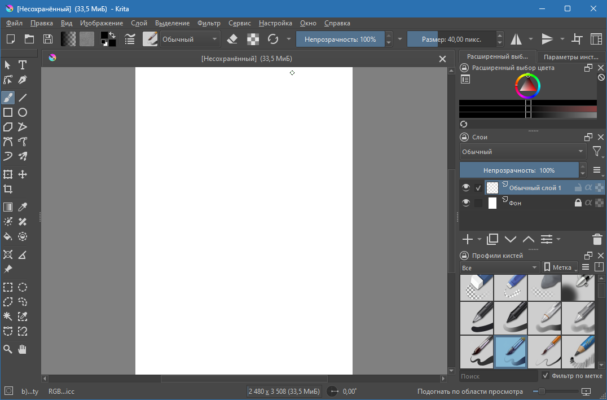Open the Все brush tag dropdown
Viewport: 607px width, 400px height.
click(x=499, y=268)
